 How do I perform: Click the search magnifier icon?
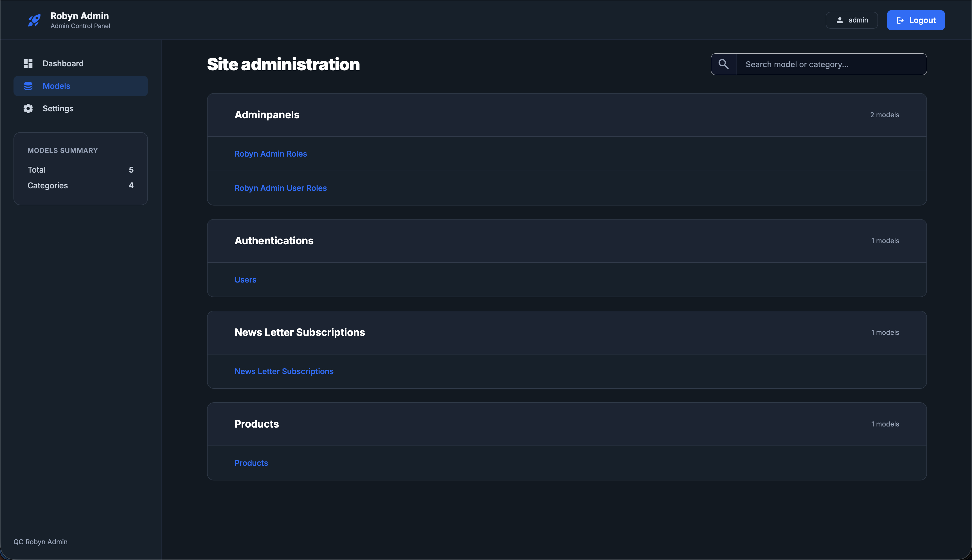click(x=723, y=64)
